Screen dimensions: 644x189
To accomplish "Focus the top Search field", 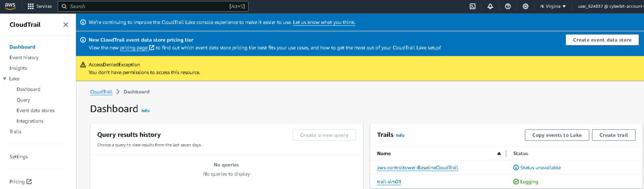I will click(153, 6).
